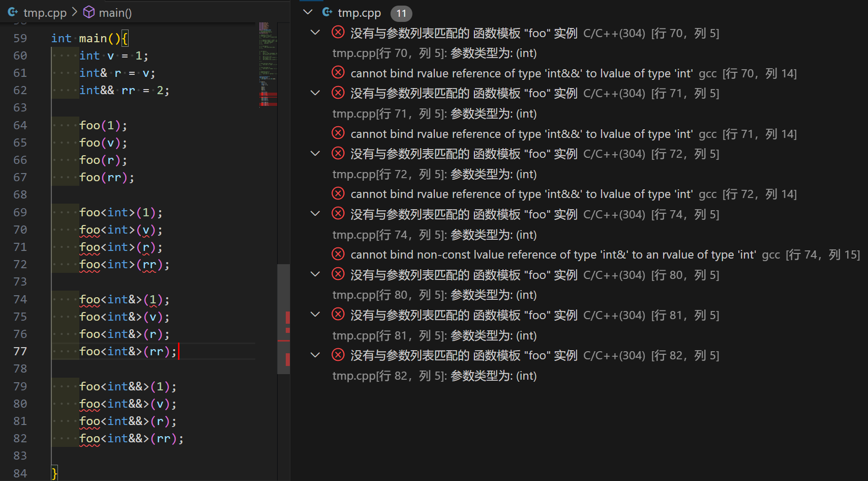868x481 pixels.
Task: Click the underlined 'foo<int&&>(v);' on line 80
Action: click(x=128, y=404)
